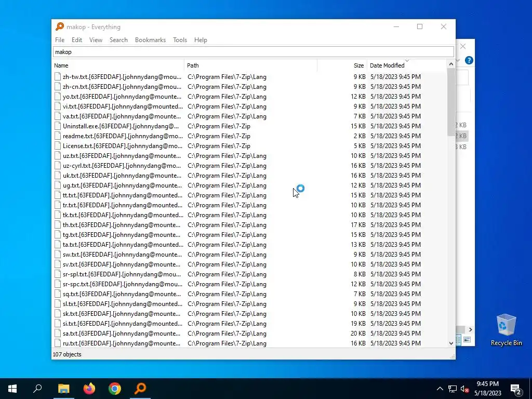This screenshot has width=532, height=399.
Task: Click the sa.txt encrypted file name
Action: 122,333
